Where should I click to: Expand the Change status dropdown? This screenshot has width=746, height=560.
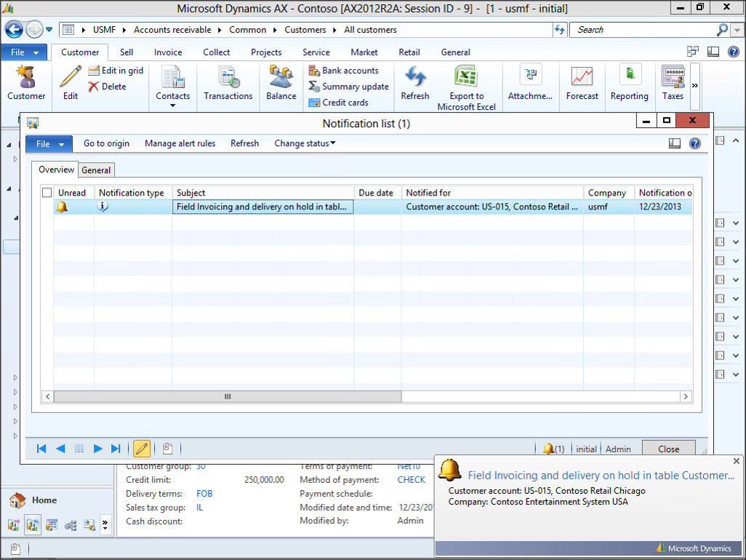(x=305, y=143)
